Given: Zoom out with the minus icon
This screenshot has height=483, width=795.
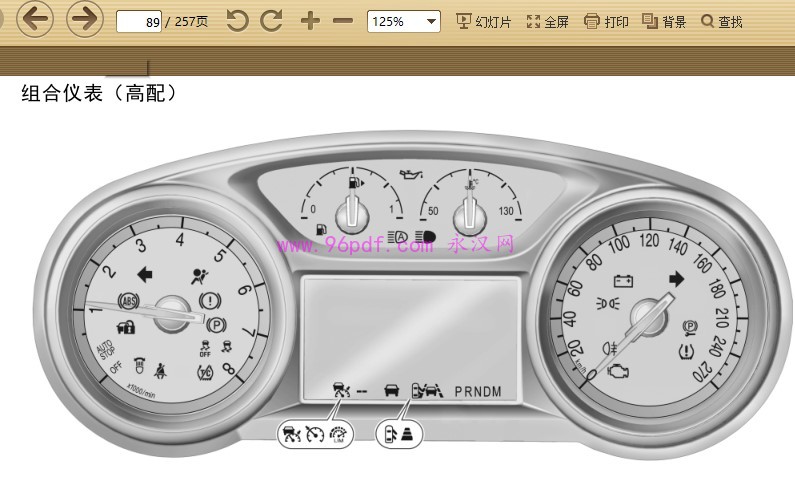Looking at the screenshot, I should [x=343, y=21].
